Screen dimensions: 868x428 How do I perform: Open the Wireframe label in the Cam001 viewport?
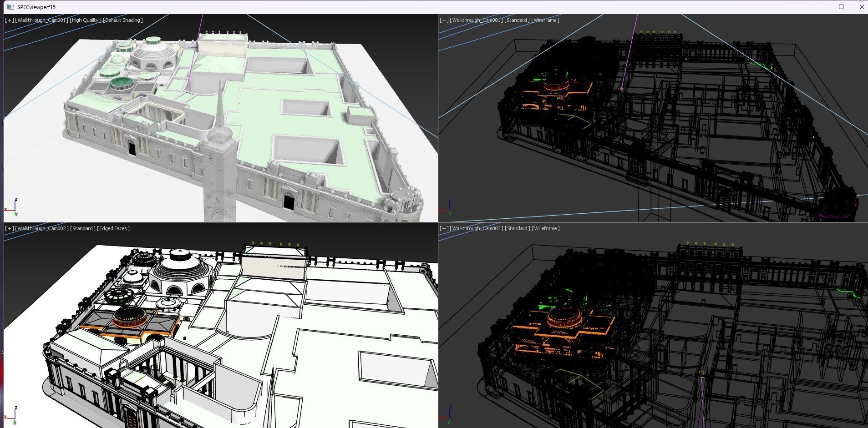click(x=545, y=20)
